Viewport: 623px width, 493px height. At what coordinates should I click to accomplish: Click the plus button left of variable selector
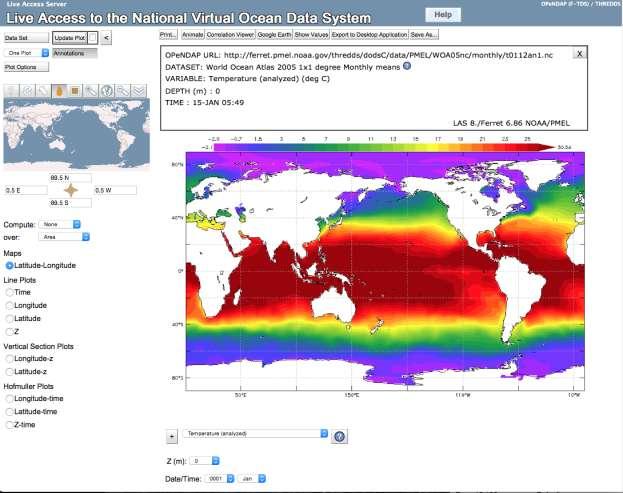[171, 437]
